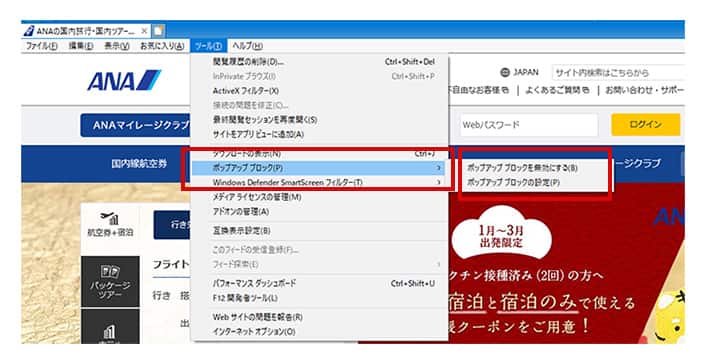Click the ANA logo
706x364 pixels.
[x=124, y=81]
